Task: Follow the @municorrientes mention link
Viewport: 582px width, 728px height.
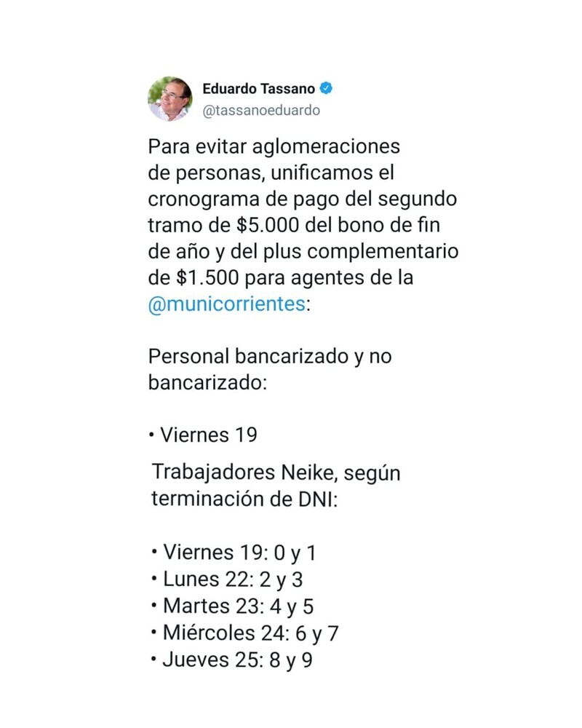Action: (227, 304)
